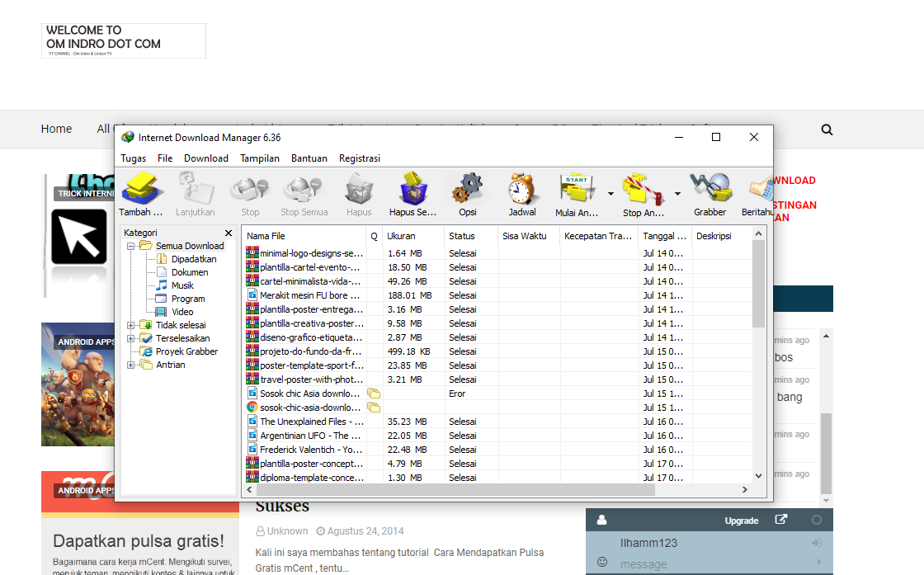
Task: Select the minimal-logo-designs-se... file row
Action: (x=498, y=253)
